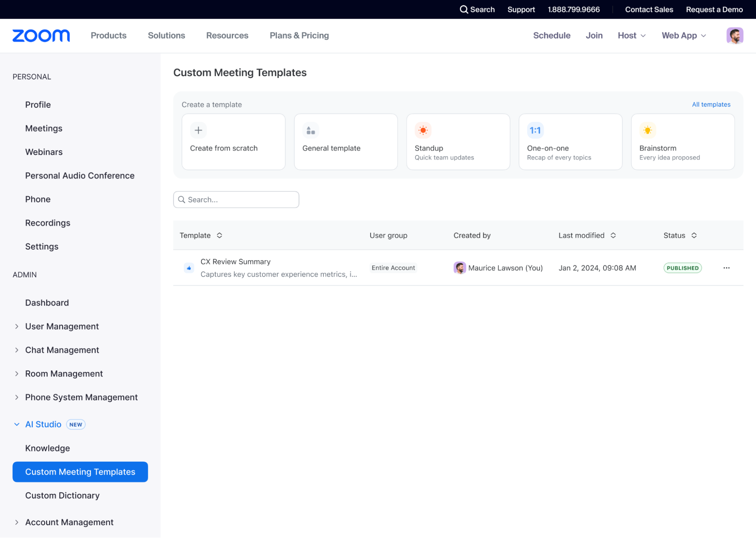Open the three-dot menu for CX Review Summary
756x538 pixels.
coord(726,268)
